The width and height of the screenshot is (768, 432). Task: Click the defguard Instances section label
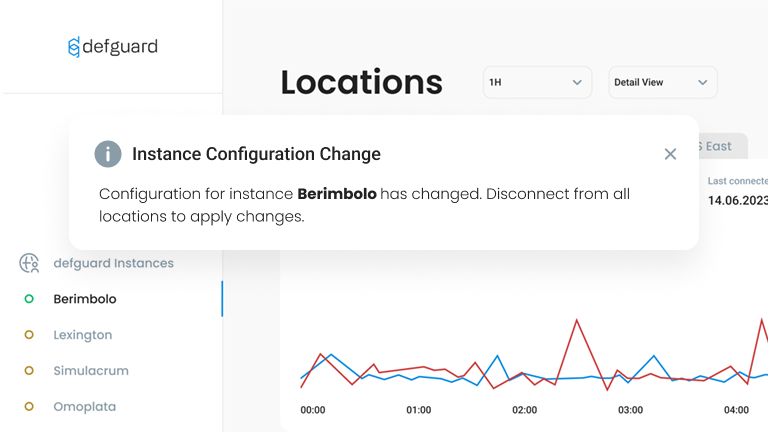point(113,263)
